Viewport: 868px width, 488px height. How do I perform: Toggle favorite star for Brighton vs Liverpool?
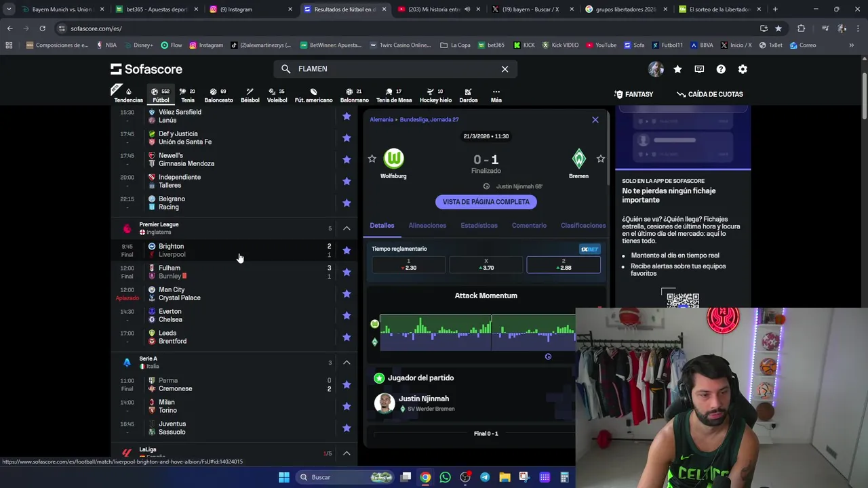(347, 250)
